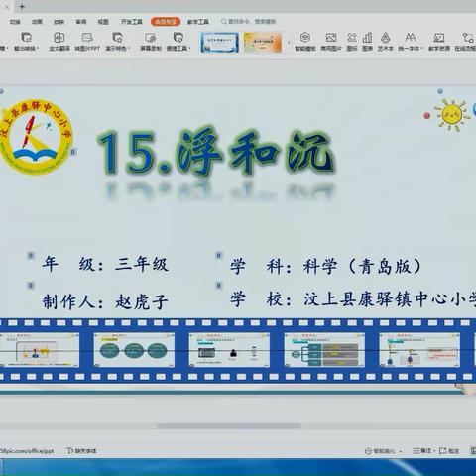Click the horizontal scrollbar below the slide
This screenshot has height=476, width=476.
tap(229, 426)
